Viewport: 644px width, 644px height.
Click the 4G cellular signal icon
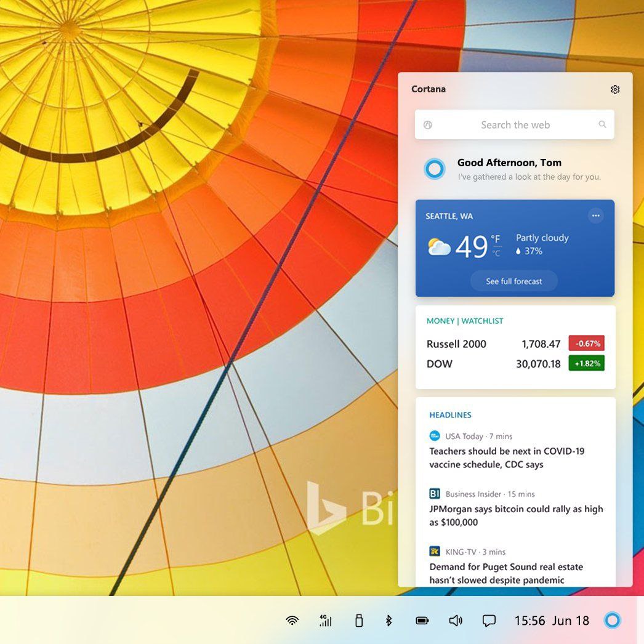coord(325,621)
